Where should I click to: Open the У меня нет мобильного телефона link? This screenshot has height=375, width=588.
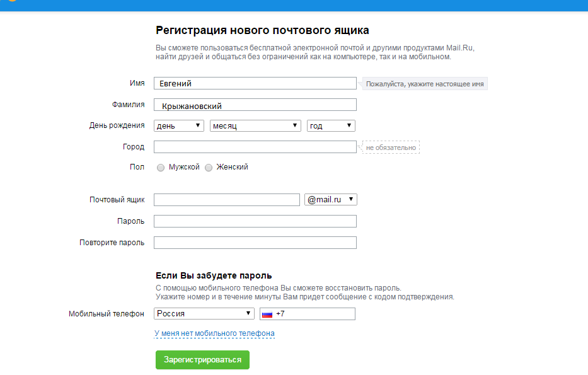214,333
